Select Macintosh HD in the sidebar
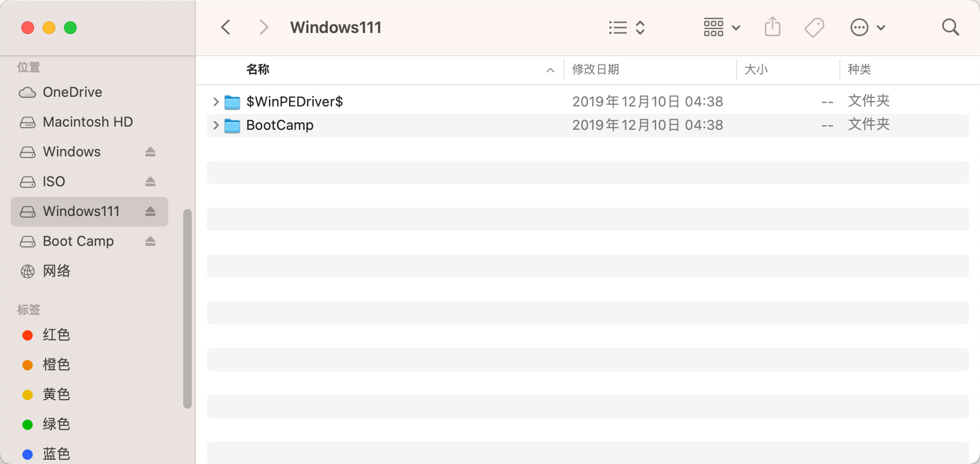Screen dimensions: 980x464 89,122
